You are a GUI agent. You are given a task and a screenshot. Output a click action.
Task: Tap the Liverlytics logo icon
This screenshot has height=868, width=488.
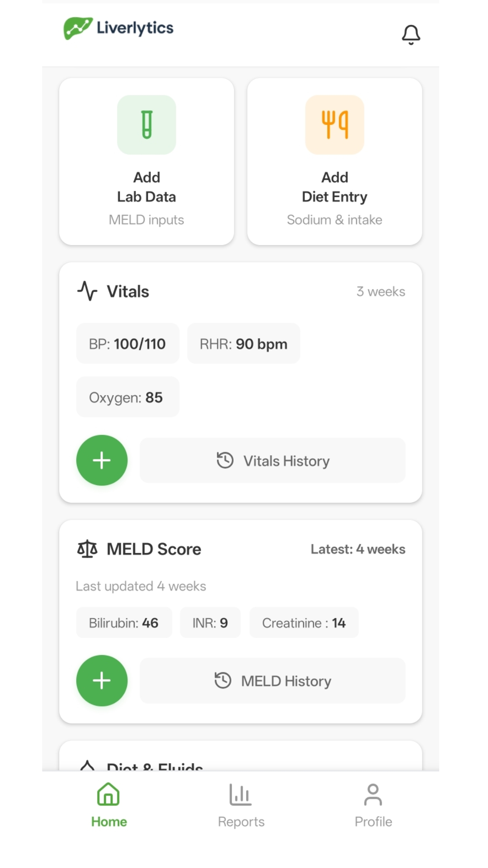pos(78,28)
